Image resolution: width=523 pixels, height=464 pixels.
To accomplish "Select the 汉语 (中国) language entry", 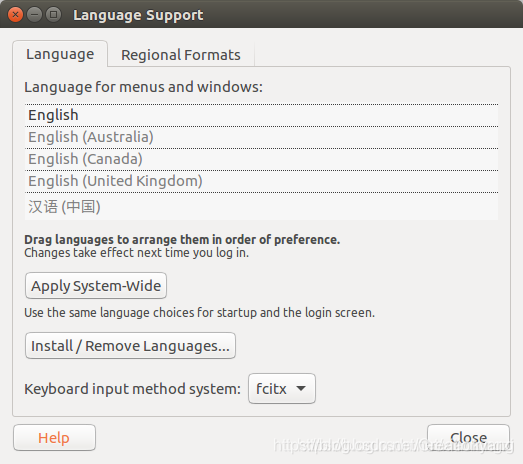I will (262, 206).
